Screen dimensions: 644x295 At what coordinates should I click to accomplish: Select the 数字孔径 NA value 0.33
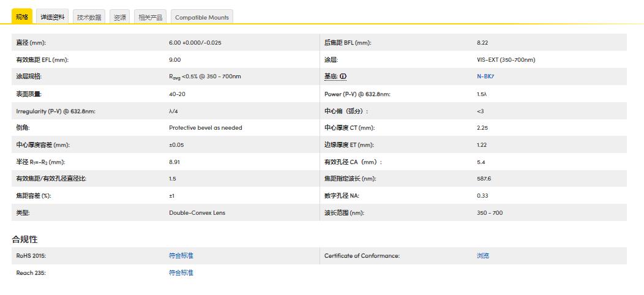[482, 196]
